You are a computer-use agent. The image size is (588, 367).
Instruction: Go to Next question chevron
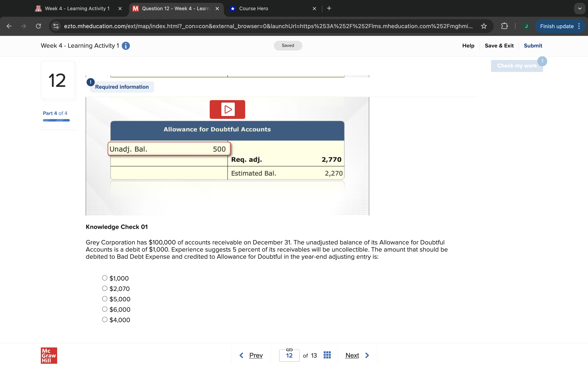(367, 355)
